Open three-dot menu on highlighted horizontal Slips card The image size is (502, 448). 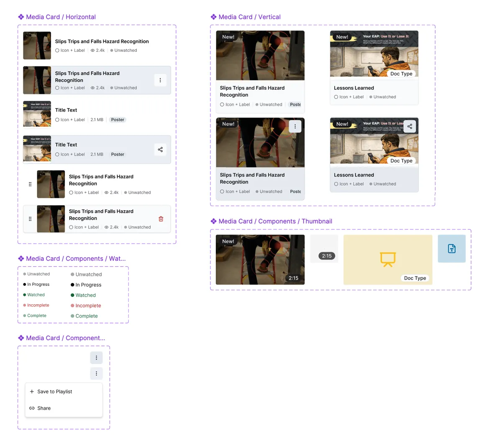[x=160, y=80]
